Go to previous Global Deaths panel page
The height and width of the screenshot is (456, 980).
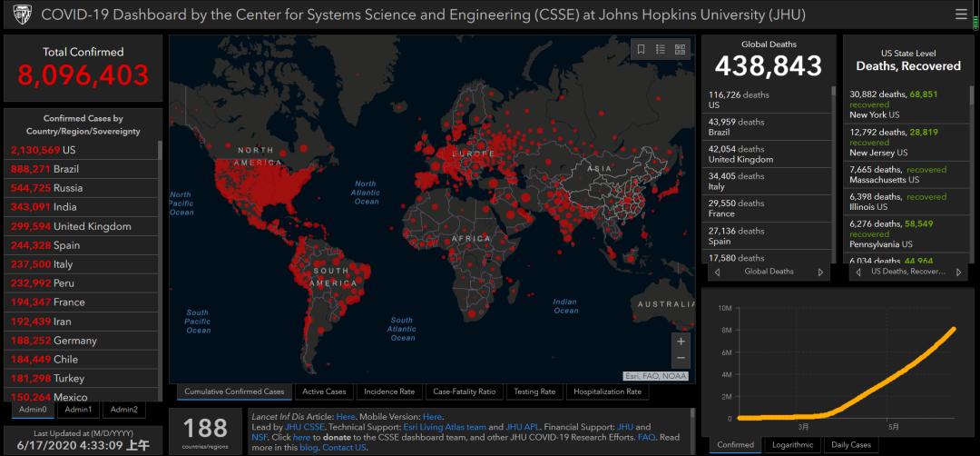pyautogui.click(x=717, y=273)
